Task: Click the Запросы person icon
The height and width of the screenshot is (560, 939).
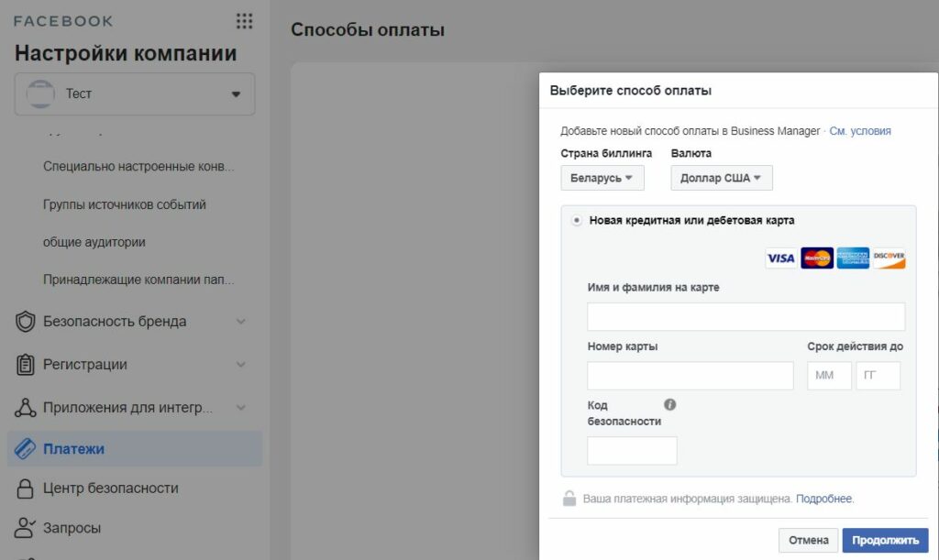Action: click(x=25, y=528)
